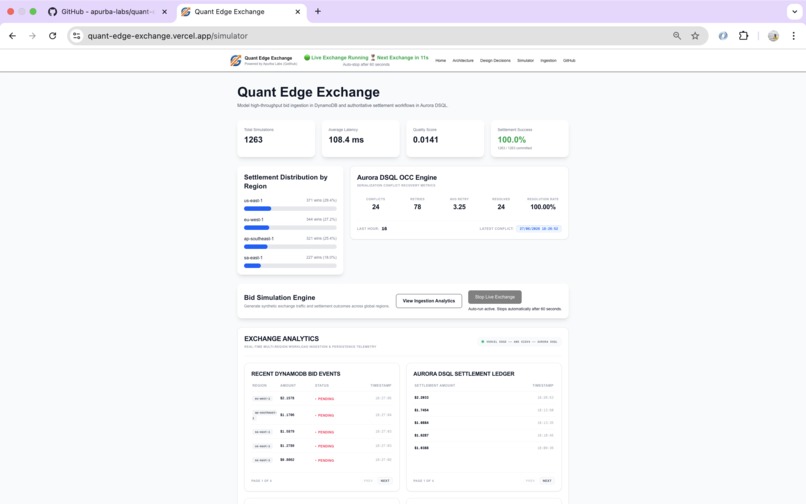Image resolution: width=806 pixels, height=504 pixels.
Task: Open the Home nav link
Action: click(441, 61)
